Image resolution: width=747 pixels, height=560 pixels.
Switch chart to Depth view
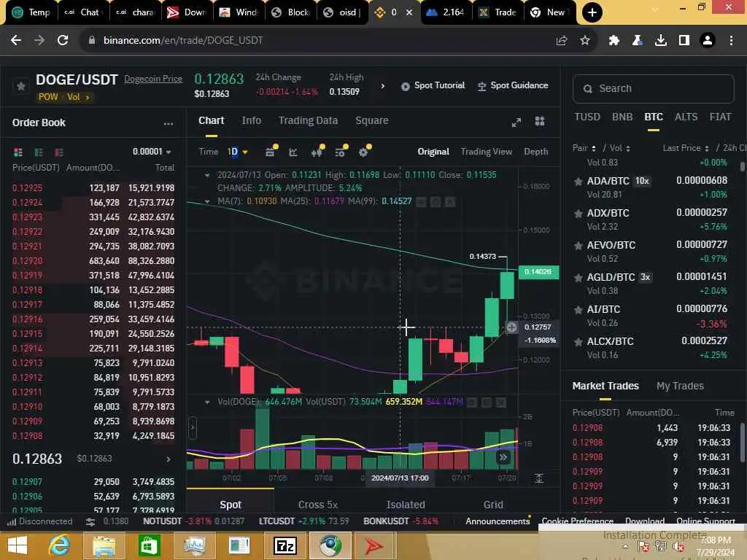(x=535, y=152)
